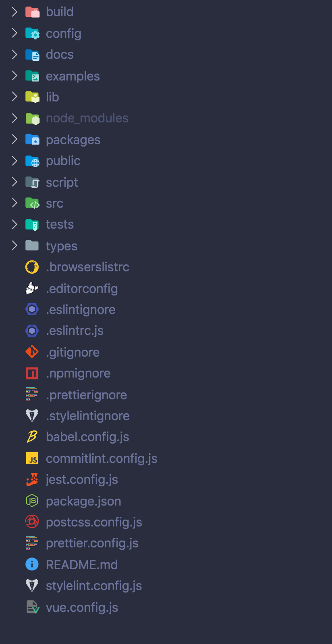Select the npm icon beside .npmignore
This screenshot has height=644, width=332.
(32, 373)
